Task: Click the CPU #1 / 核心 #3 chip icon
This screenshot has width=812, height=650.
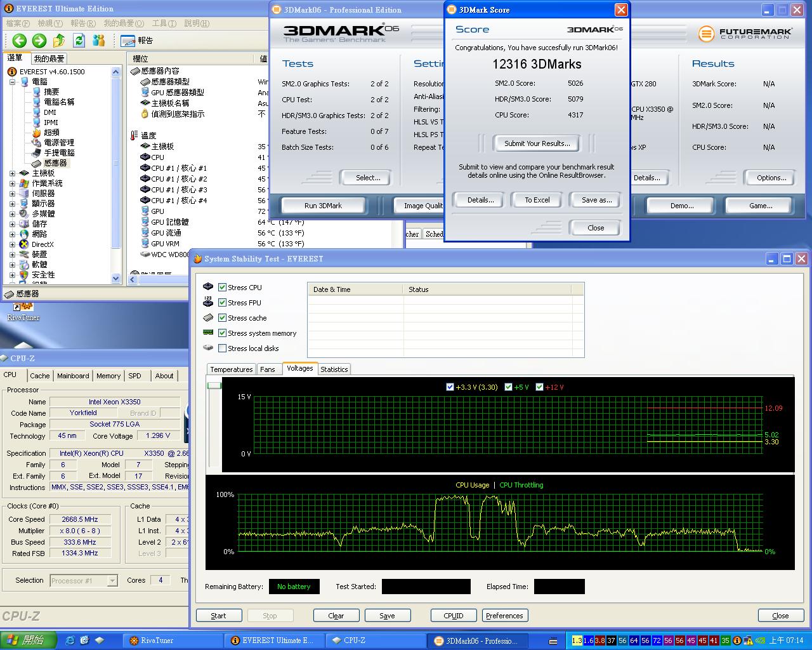Action: tap(145, 190)
